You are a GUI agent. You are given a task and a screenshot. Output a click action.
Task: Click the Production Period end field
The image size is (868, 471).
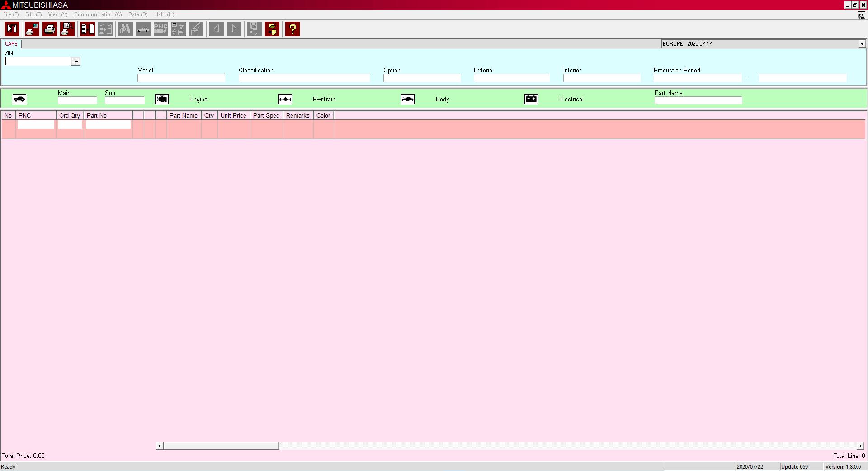[802, 78]
